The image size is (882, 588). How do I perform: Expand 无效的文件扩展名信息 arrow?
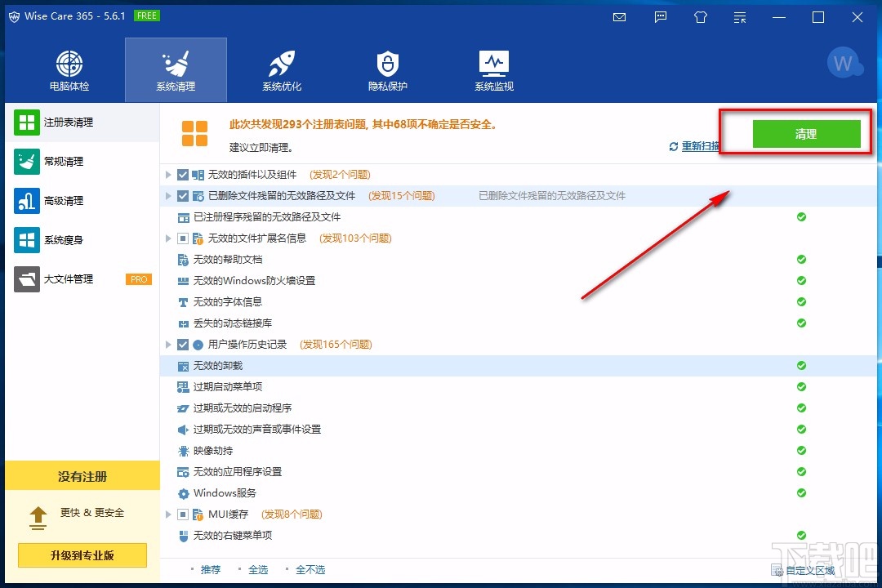(x=168, y=238)
